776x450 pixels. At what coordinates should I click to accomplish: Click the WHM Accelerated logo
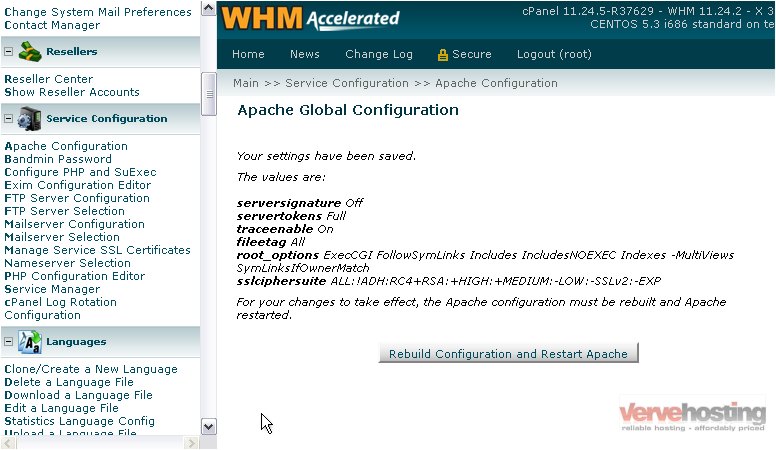click(x=310, y=18)
